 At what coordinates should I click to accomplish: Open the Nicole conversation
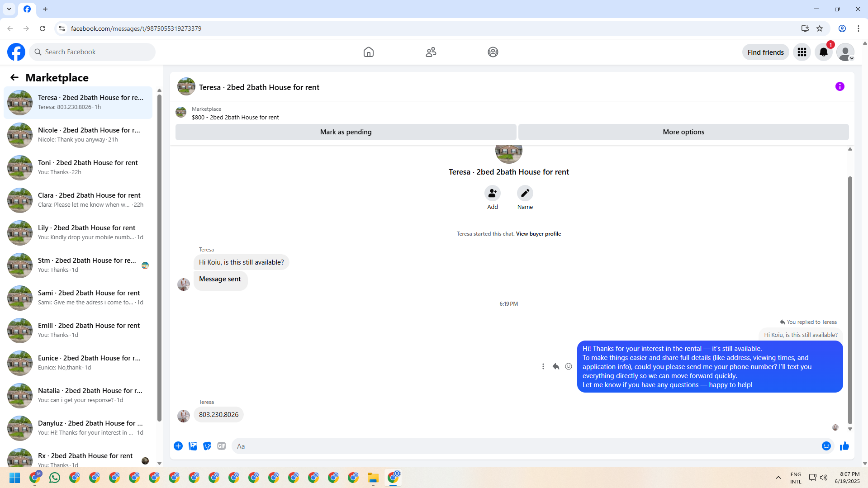pos(78,135)
